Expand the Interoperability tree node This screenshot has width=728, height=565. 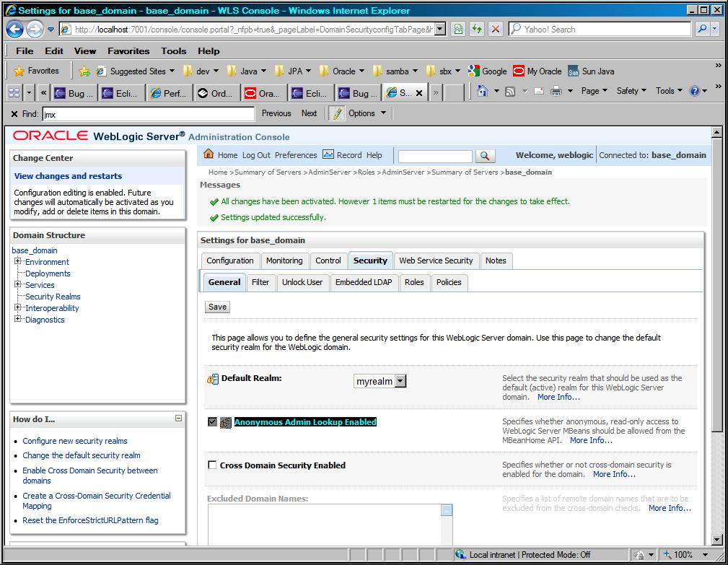(x=17, y=307)
